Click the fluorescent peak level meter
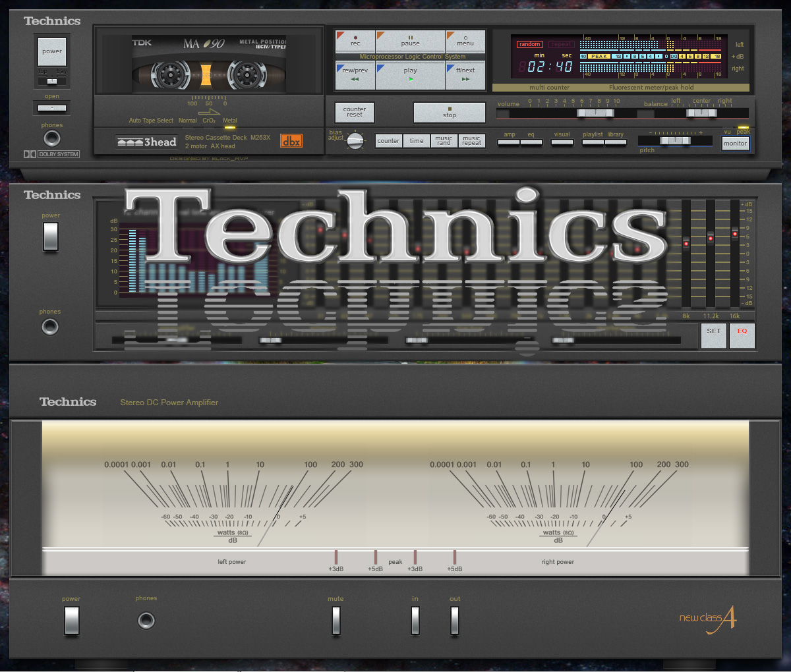Viewport: 791px width, 672px height. click(651, 57)
